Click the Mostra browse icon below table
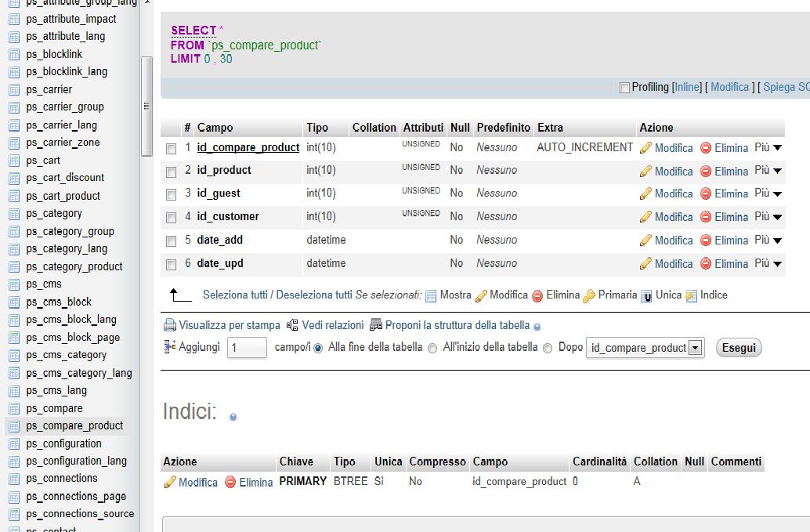The height and width of the screenshot is (532, 810). [430, 296]
